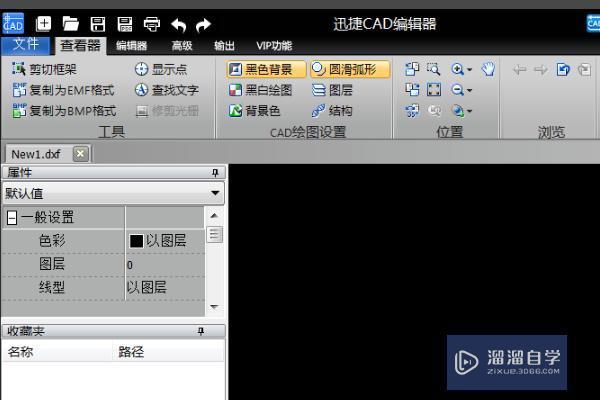Open the zoom out dropdown arrow
This screenshot has width=600, height=400.
470,90
